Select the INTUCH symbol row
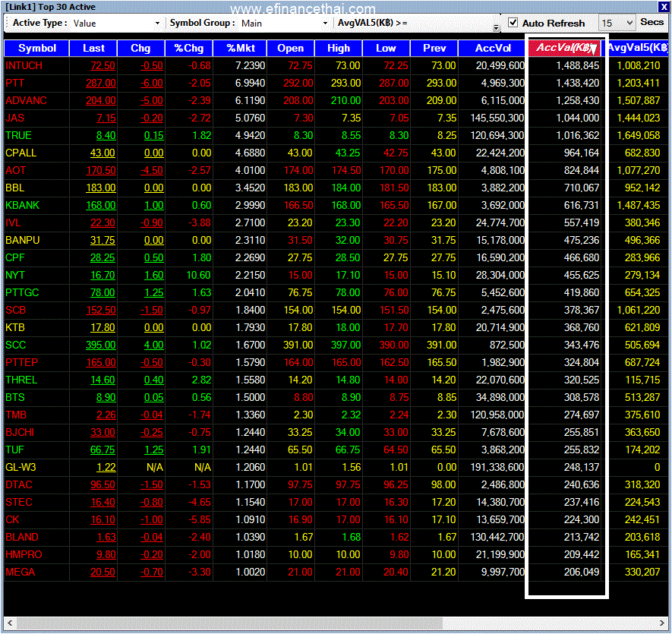 point(336,65)
